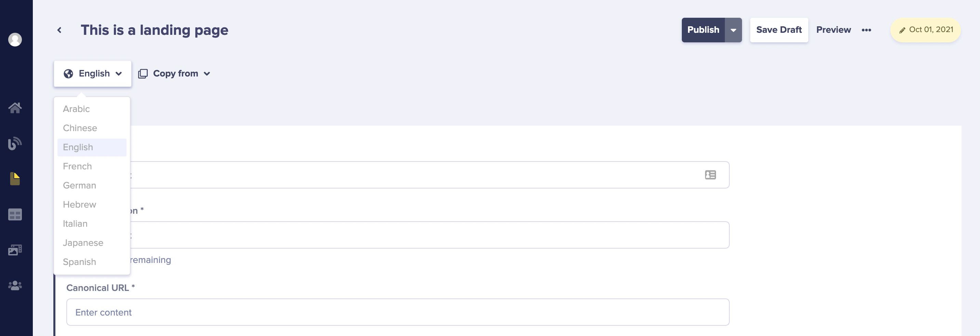Open the three-dots more options menu
The image size is (980, 336).
click(x=866, y=30)
